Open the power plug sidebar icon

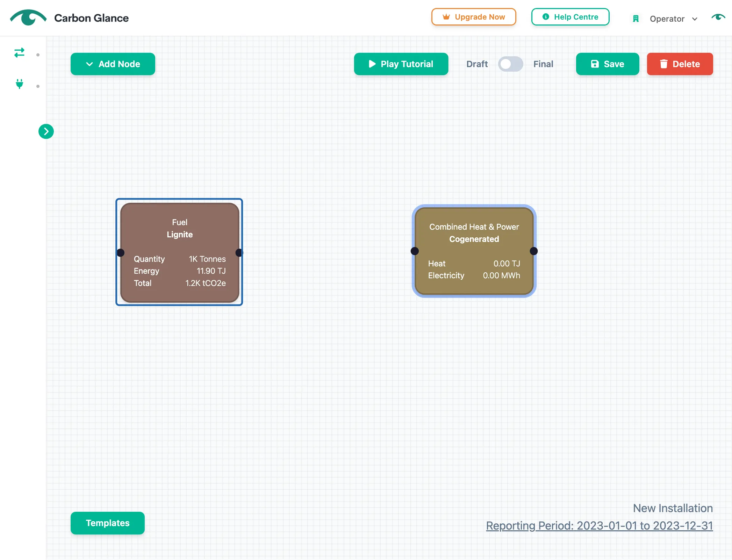click(20, 84)
